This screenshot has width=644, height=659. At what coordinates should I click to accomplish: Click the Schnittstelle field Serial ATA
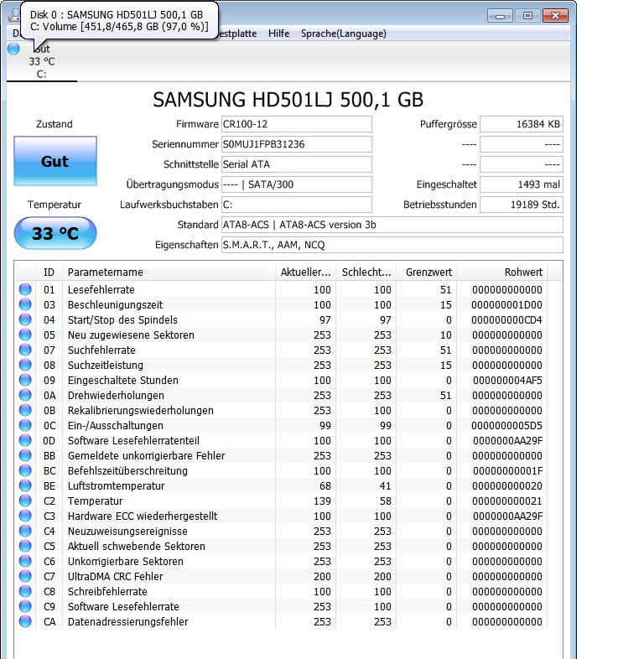click(x=296, y=164)
